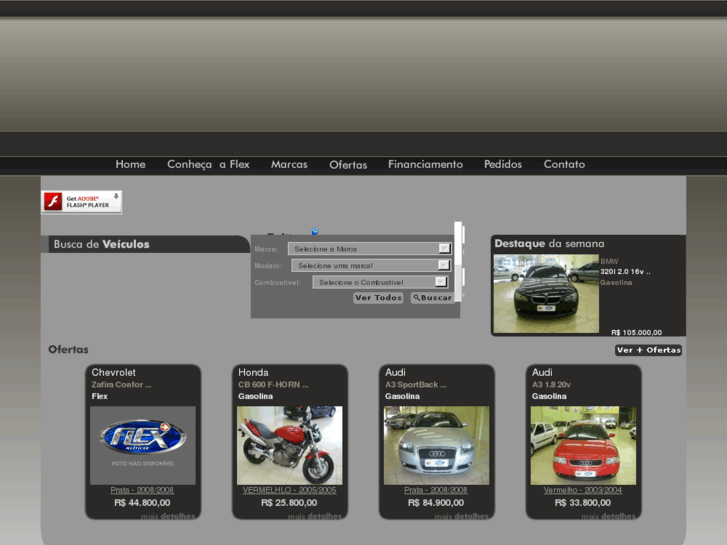Click the Zafira Confor model text
Image resolution: width=727 pixels, height=545 pixels.
pyautogui.click(x=121, y=385)
